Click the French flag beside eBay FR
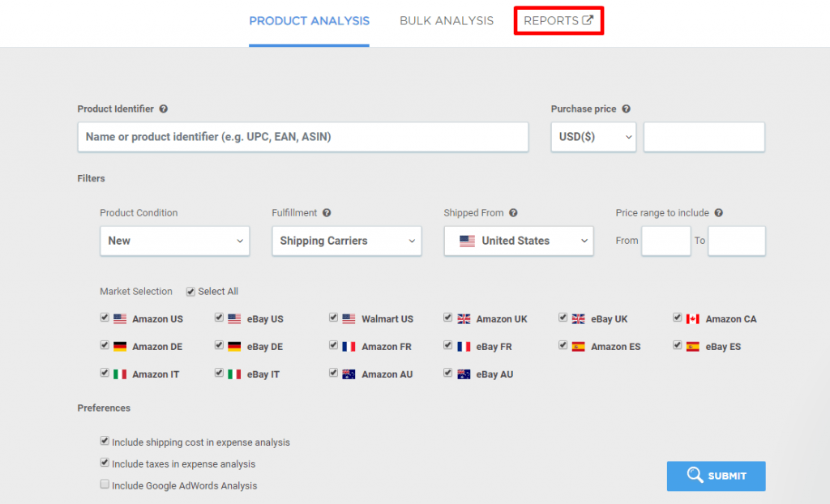Screen dimensions: 830x504 coord(464,347)
